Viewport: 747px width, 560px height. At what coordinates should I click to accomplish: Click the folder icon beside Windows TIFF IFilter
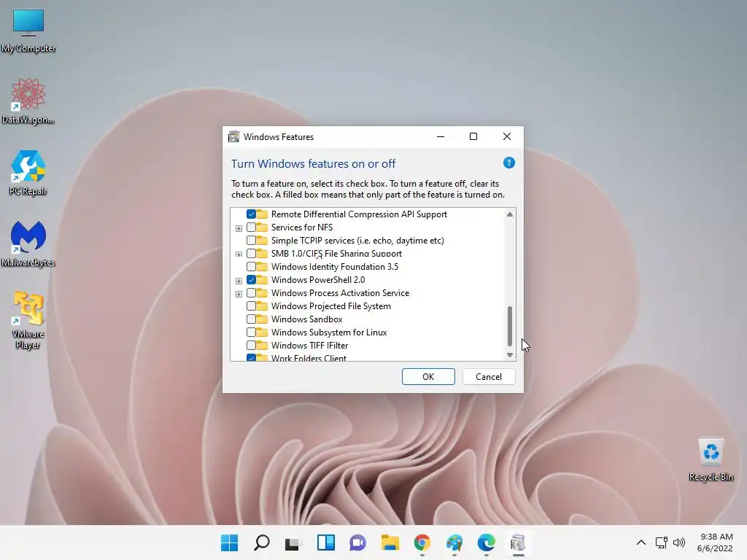pos(262,345)
